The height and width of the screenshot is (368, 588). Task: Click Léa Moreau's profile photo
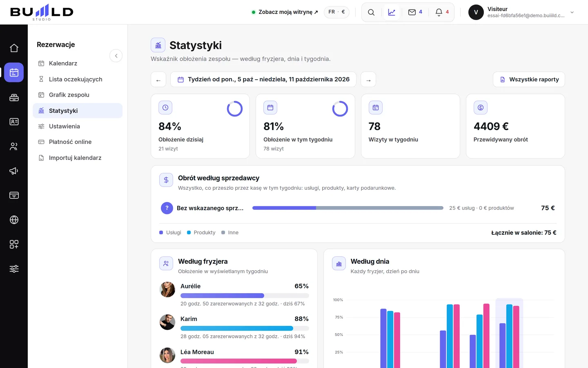167,355
